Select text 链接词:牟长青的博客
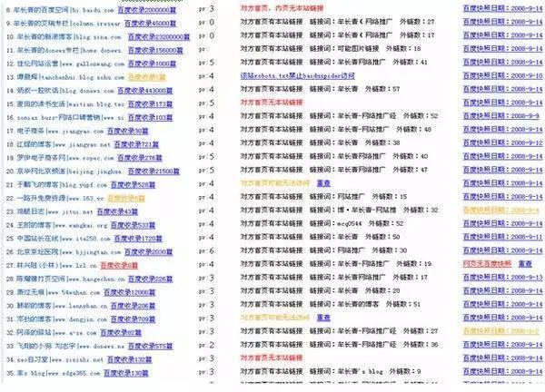This screenshot has width=545, height=392. (344, 304)
